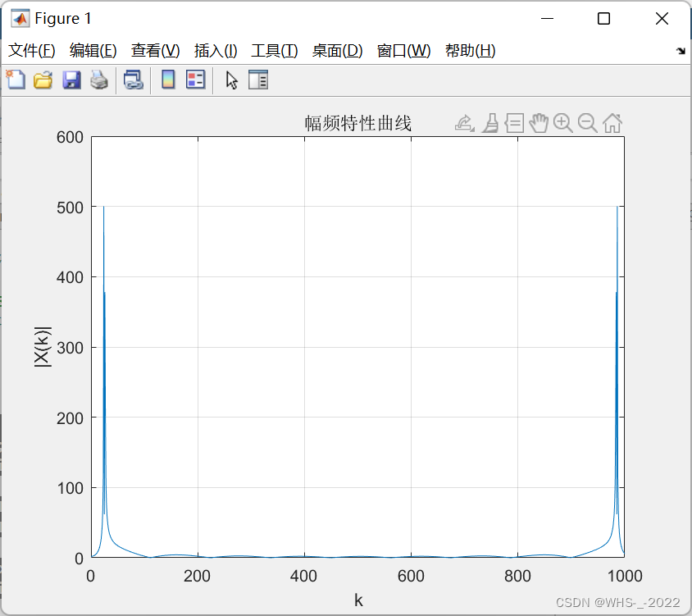
Task: Close the Figure 1 window
Action: coord(662,19)
